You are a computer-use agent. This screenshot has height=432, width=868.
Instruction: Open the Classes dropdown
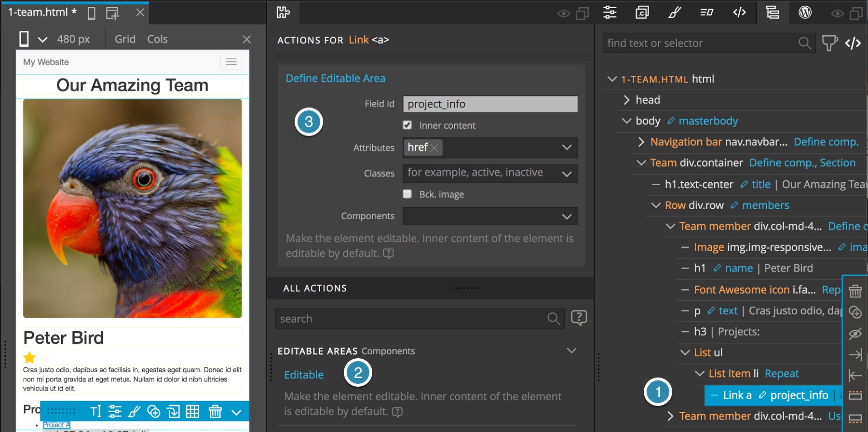[x=567, y=174]
